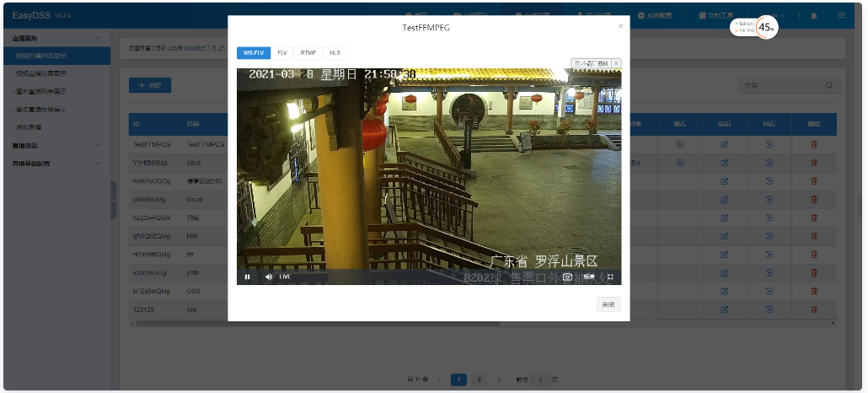
Task: Open notifications bell in header
Action: coord(813,15)
